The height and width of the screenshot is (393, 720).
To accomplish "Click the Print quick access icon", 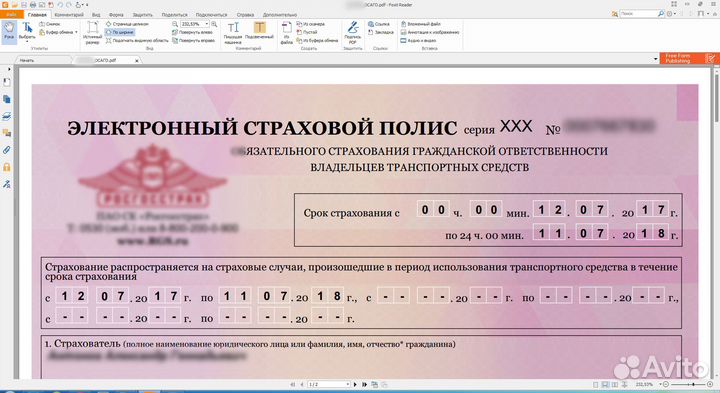I will pos(33,5).
